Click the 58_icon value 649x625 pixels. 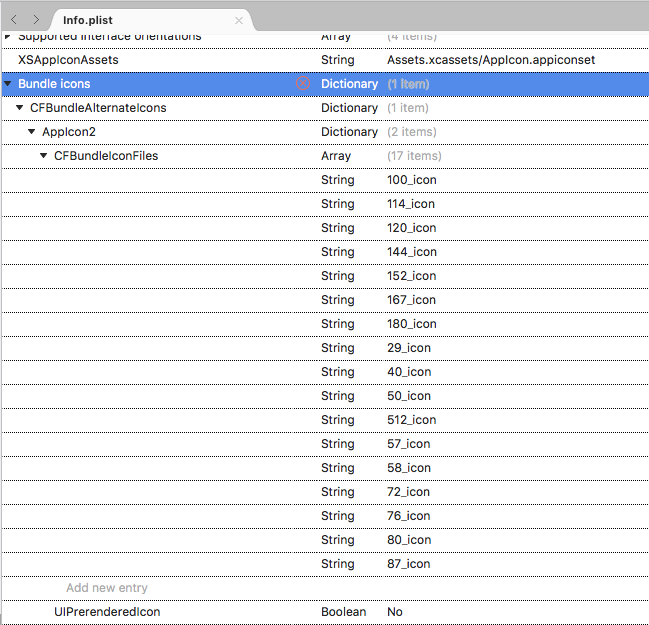coord(409,468)
